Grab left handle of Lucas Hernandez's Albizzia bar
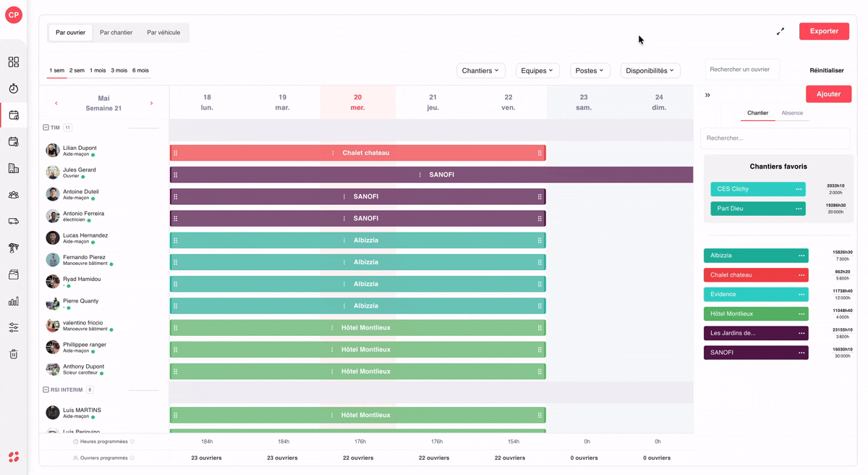Viewport: 868px width, 475px height. click(176, 240)
